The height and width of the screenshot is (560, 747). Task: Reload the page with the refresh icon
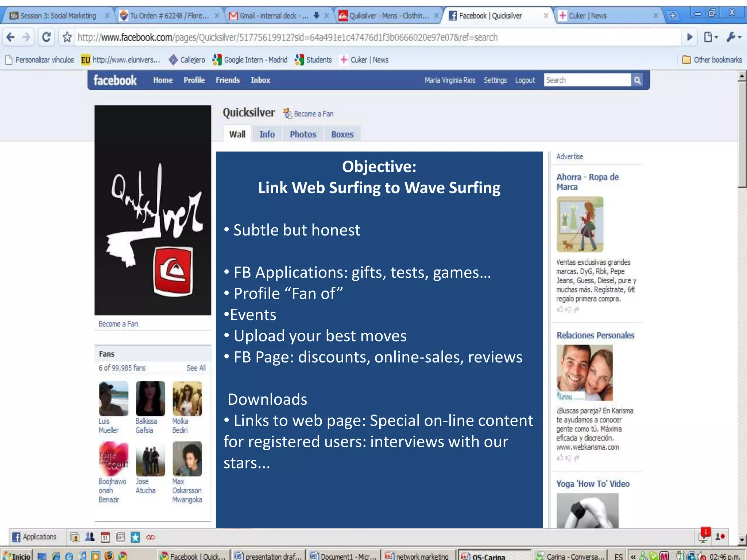pyautogui.click(x=46, y=37)
